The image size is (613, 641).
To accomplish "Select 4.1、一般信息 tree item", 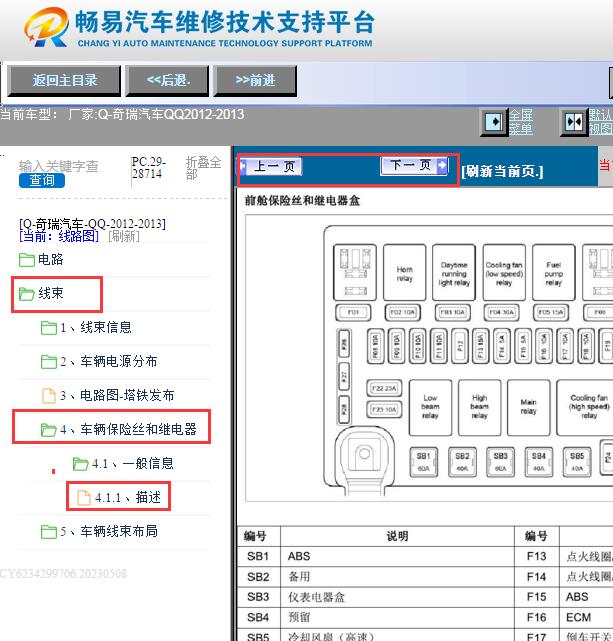I will click(x=132, y=463).
